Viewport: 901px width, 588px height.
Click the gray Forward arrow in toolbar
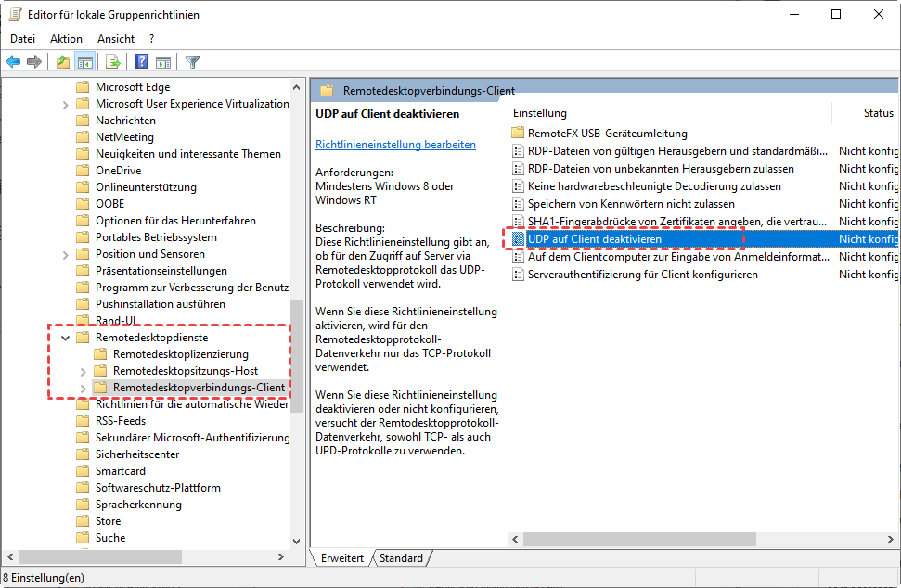(34, 62)
